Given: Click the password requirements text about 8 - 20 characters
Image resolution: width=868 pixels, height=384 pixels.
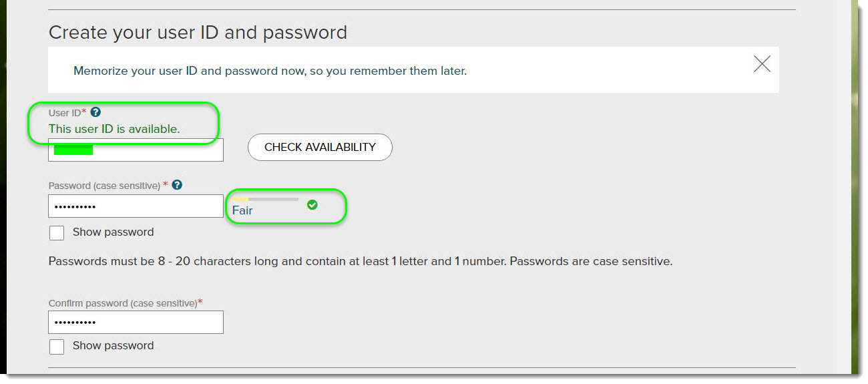Looking at the screenshot, I should [360, 261].
